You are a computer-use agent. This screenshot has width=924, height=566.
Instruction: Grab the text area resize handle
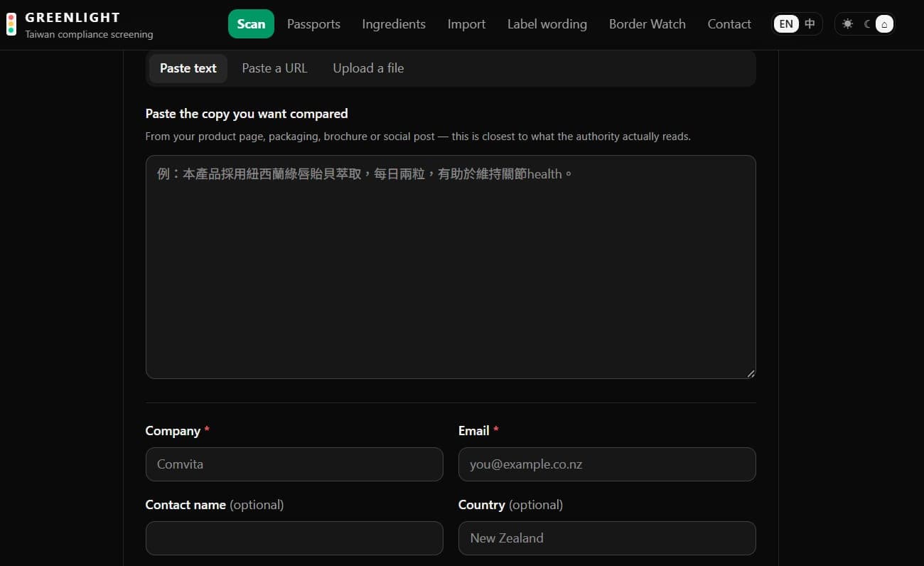point(751,373)
